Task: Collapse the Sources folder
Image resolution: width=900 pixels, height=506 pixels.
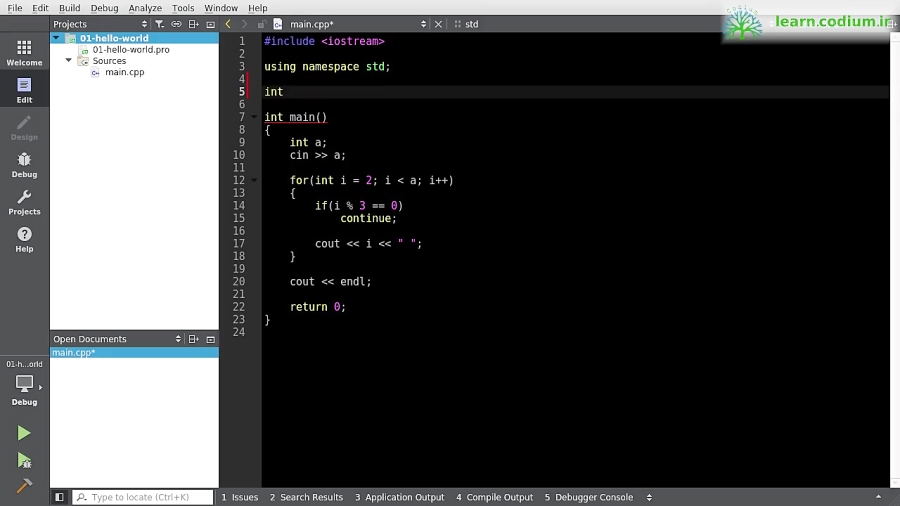Action: point(69,61)
